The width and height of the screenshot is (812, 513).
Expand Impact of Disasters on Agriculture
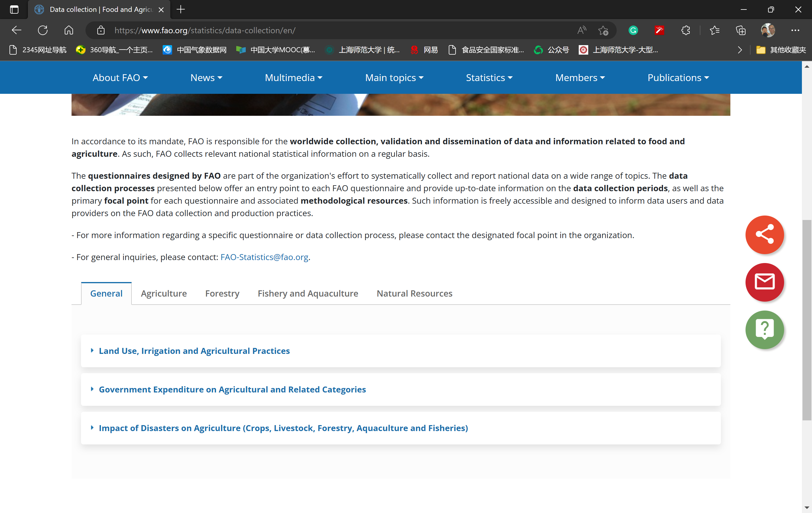[283, 428]
